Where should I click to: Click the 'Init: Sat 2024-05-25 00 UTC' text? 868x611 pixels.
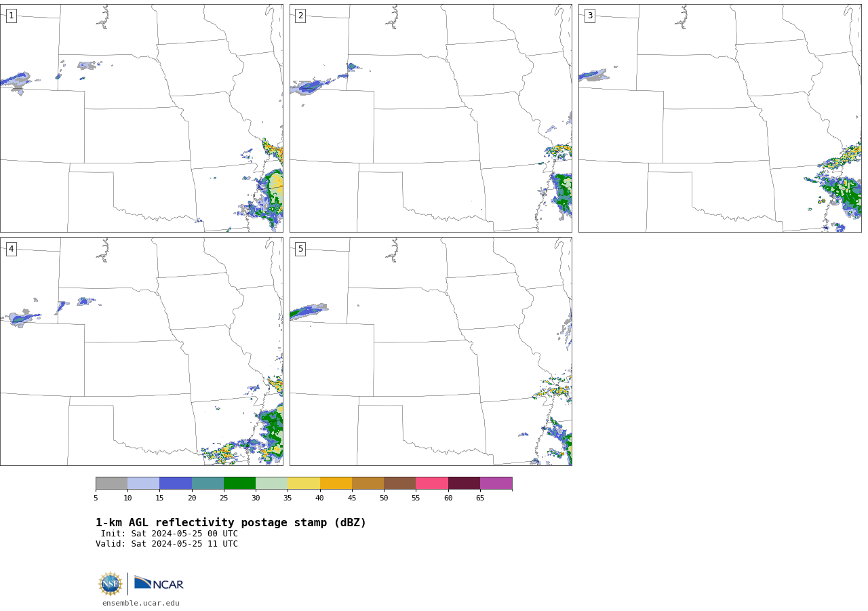coord(170,534)
